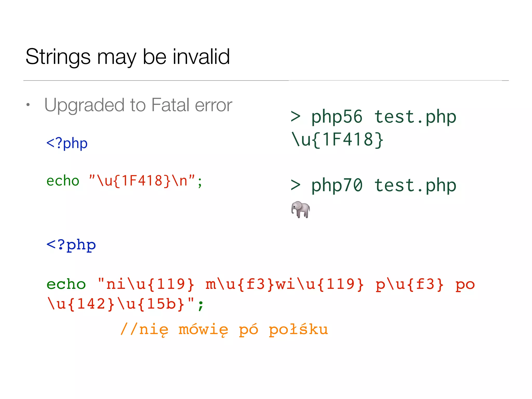This screenshot has height=399, width=532.
Task: Click the horizontal divider line under the title
Action: (x=266, y=81)
